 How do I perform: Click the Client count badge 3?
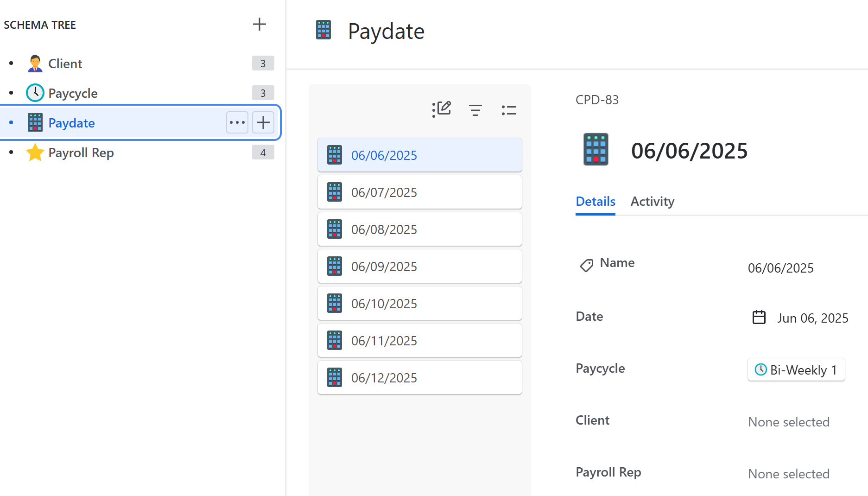(263, 63)
